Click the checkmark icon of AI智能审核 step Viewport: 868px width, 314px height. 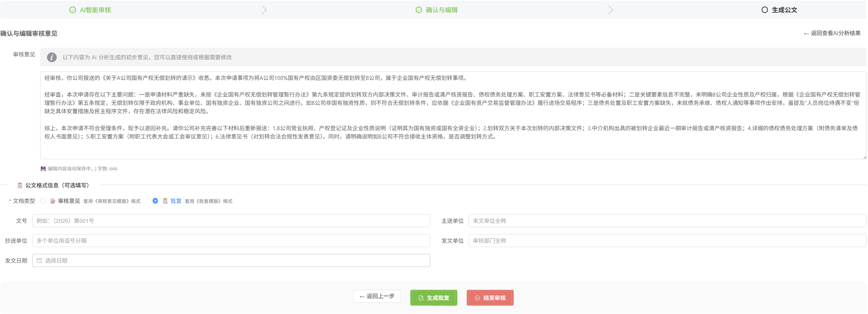point(73,10)
